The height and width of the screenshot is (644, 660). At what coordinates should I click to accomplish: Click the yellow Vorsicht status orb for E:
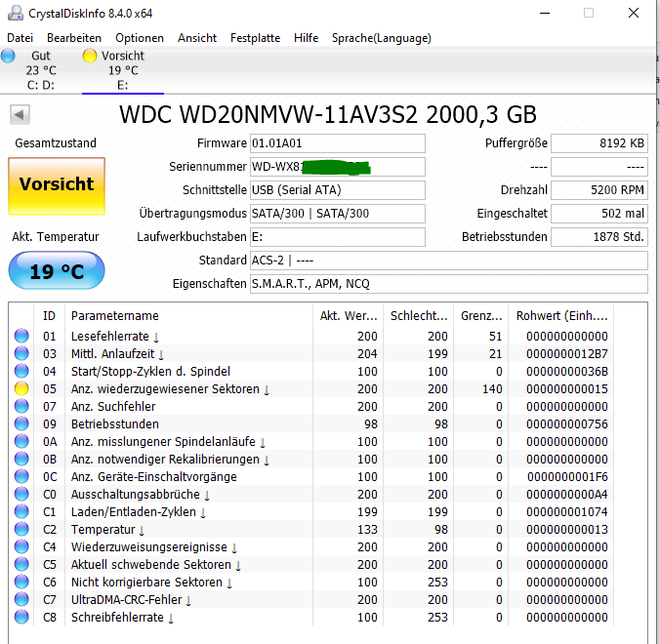[89, 56]
